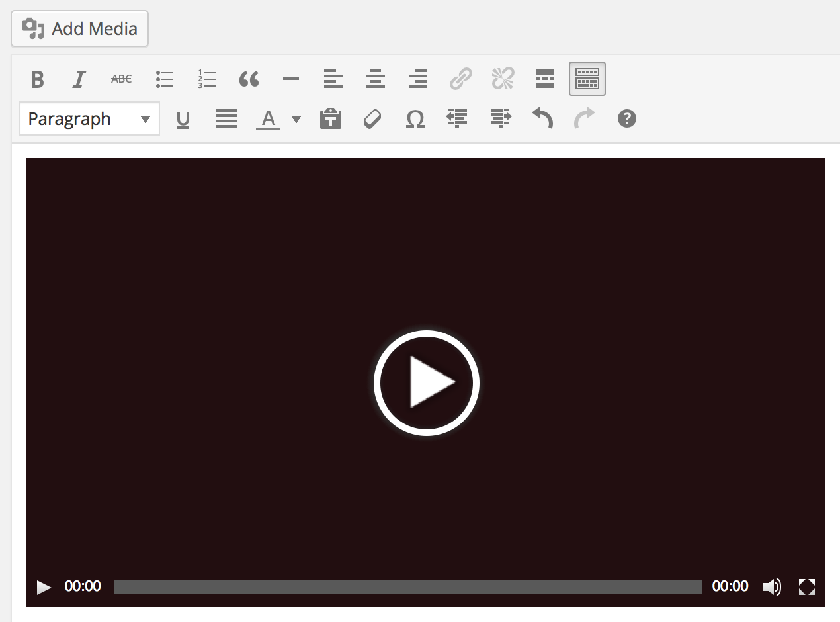The width and height of the screenshot is (840, 622).
Task: Click the Add Media button
Action: coord(79,28)
